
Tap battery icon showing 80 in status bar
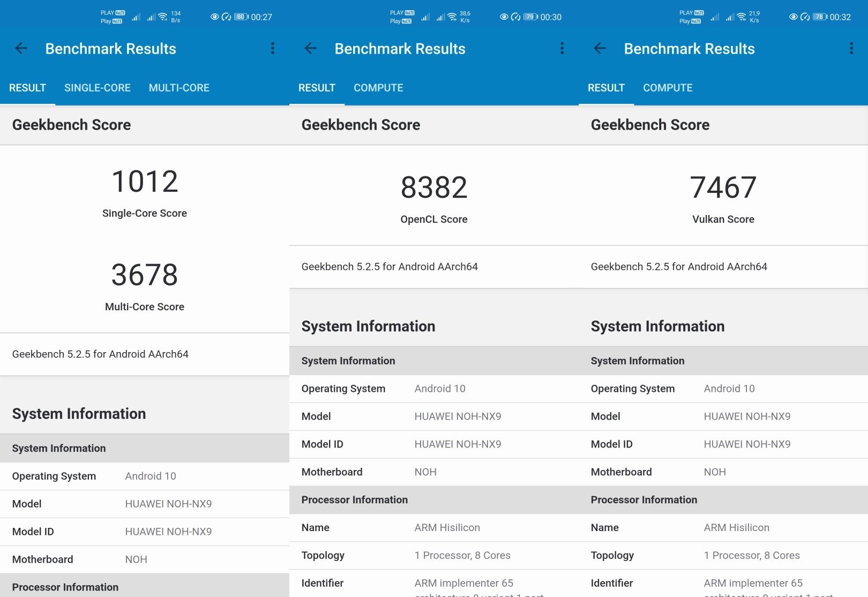pyautogui.click(x=241, y=17)
